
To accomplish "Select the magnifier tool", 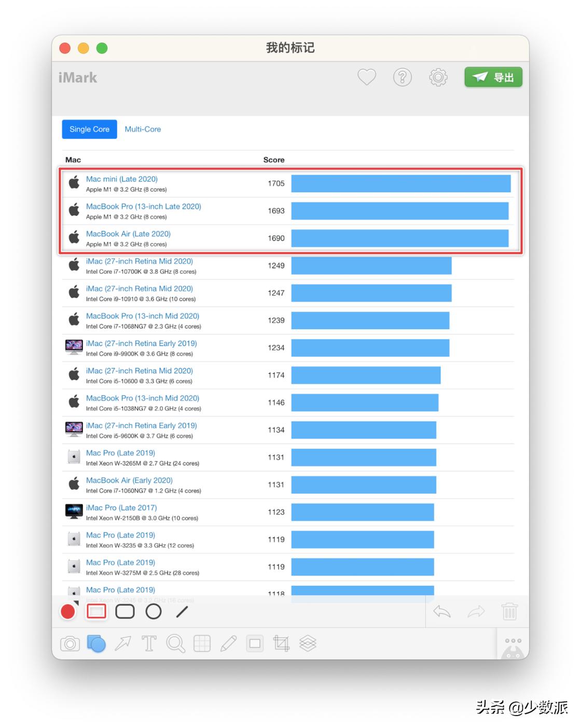I will [176, 643].
